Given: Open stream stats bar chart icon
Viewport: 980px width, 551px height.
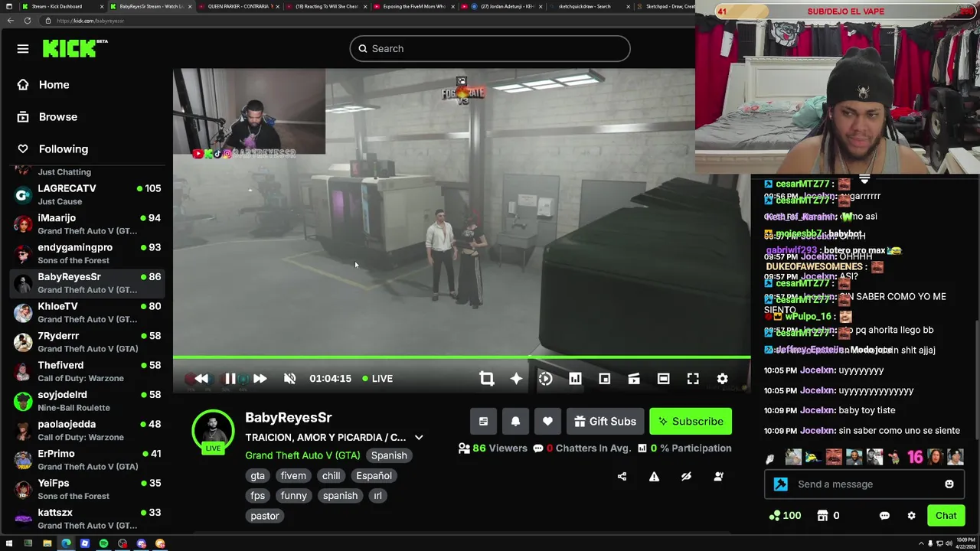Looking at the screenshot, I should [575, 379].
